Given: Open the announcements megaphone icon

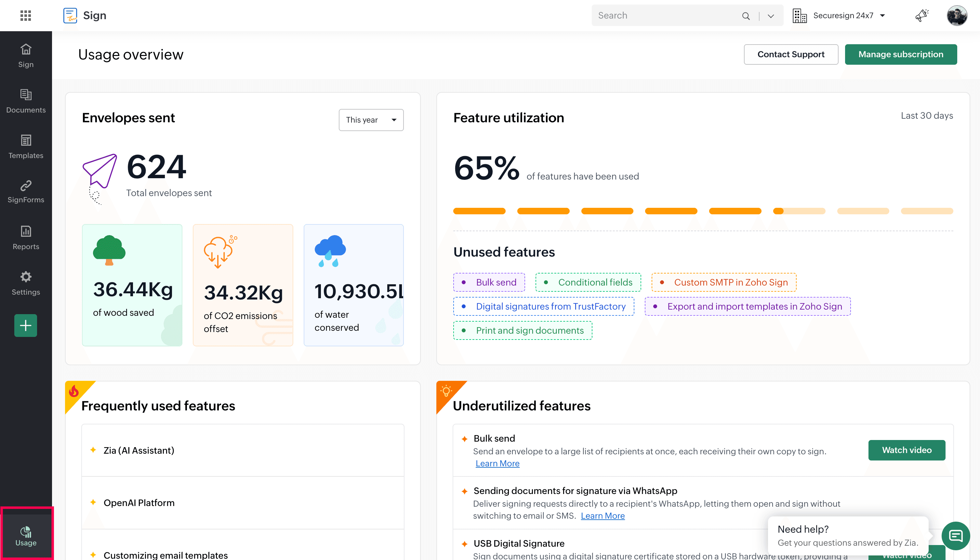Looking at the screenshot, I should (921, 15).
